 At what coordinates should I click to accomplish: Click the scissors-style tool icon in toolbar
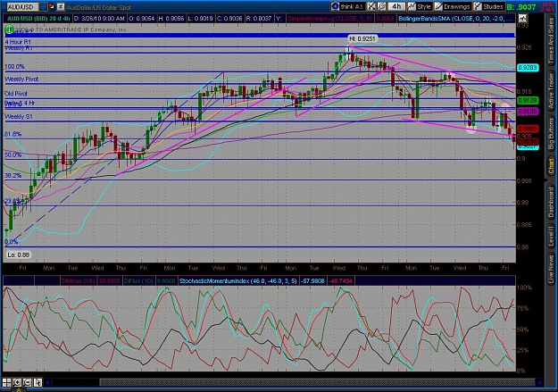click(x=371, y=6)
